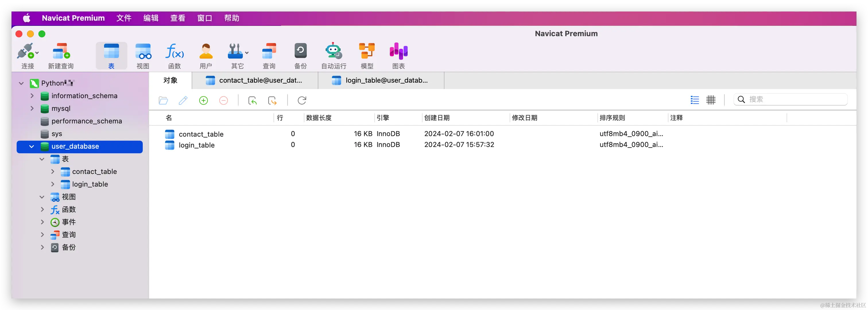The image size is (868, 310).
Task: Open the User (用户) toolbar icon
Action: pos(206,51)
